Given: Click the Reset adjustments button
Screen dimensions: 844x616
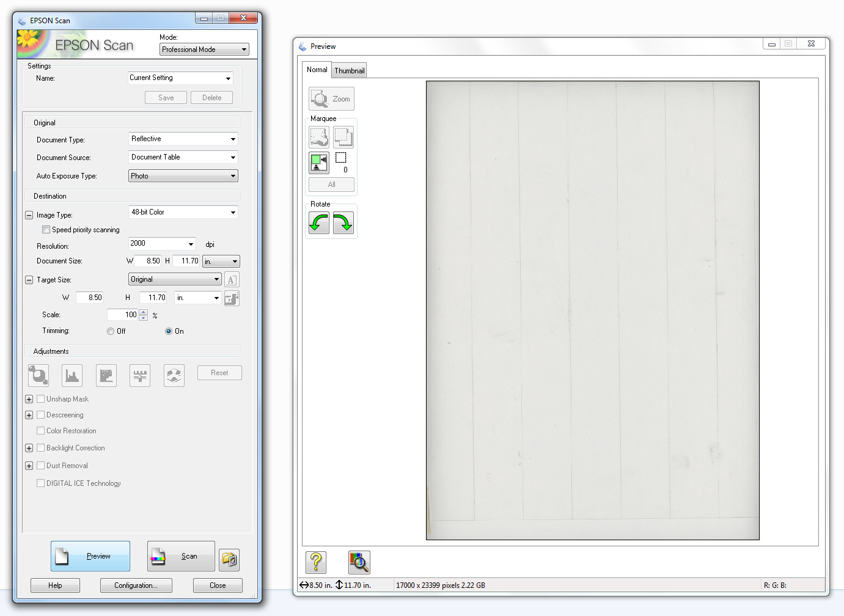Looking at the screenshot, I should click(219, 373).
